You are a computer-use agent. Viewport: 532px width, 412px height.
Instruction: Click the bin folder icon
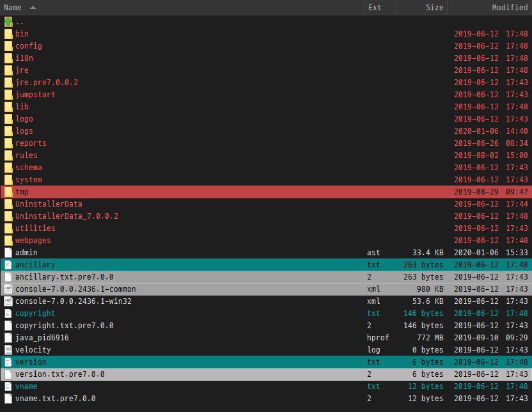(x=8, y=34)
